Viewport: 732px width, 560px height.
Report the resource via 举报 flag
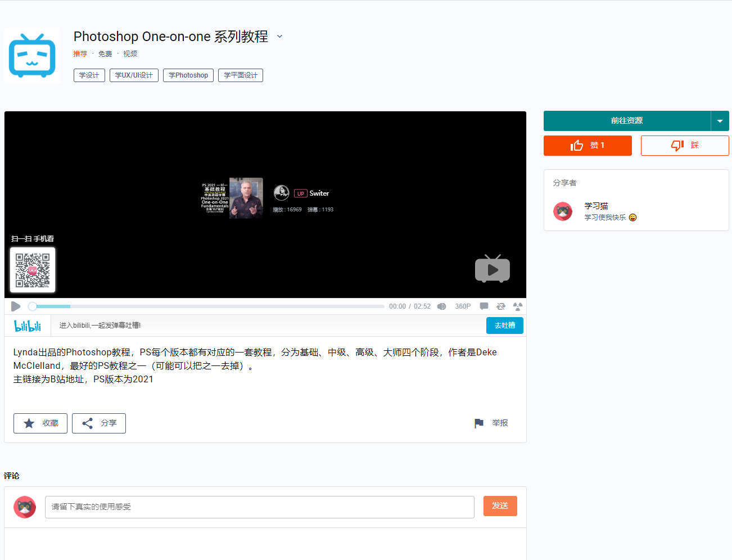tap(491, 423)
